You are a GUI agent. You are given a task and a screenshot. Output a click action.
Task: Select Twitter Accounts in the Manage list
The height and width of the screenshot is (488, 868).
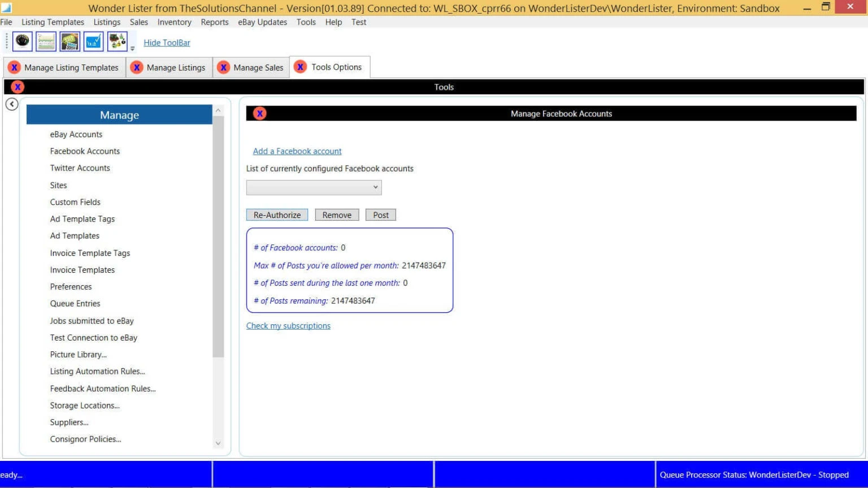[x=80, y=168]
